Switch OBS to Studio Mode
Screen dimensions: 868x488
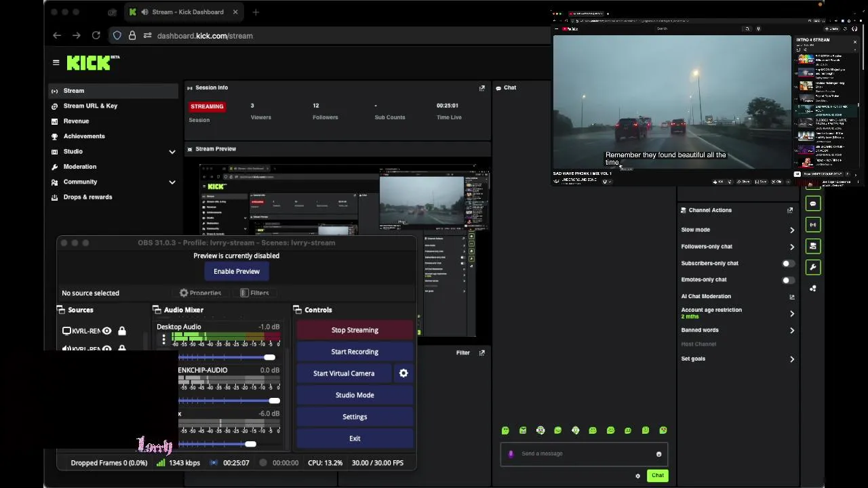(355, 395)
